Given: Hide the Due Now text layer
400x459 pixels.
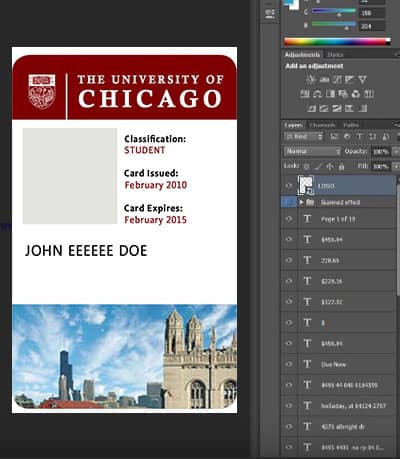Looking at the screenshot, I should pyautogui.click(x=289, y=364).
